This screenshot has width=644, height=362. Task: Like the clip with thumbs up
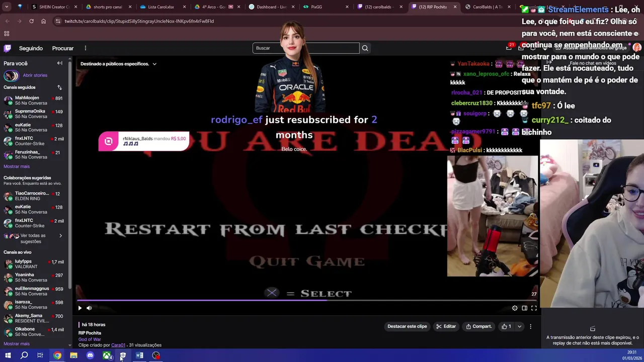[x=506, y=326]
